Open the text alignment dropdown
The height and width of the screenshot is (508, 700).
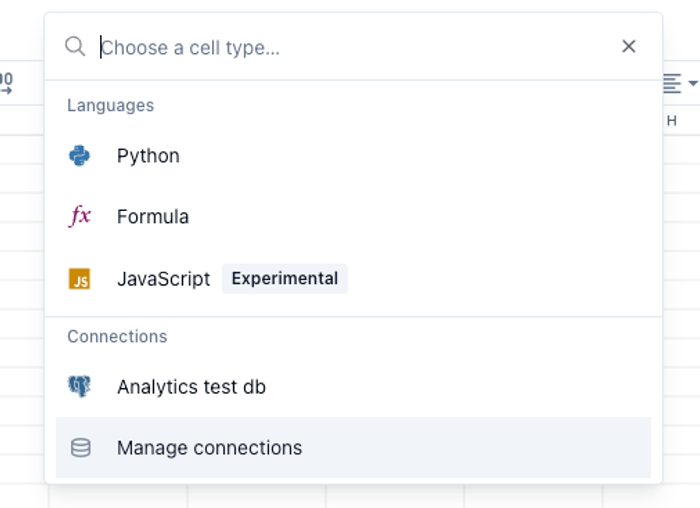(672, 84)
